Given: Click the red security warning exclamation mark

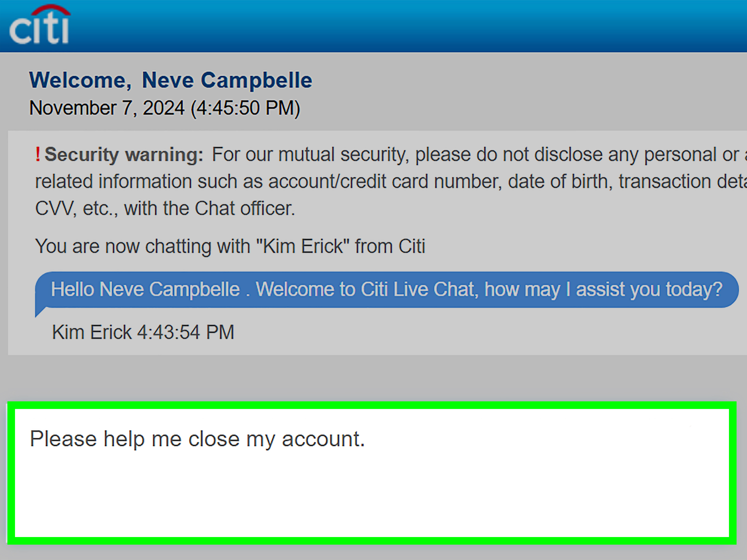Looking at the screenshot, I should click(x=38, y=155).
